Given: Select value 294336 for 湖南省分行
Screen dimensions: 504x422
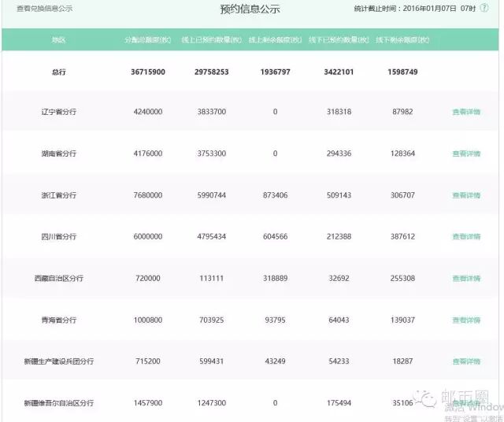Looking at the screenshot, I should (x=339, y=154).
